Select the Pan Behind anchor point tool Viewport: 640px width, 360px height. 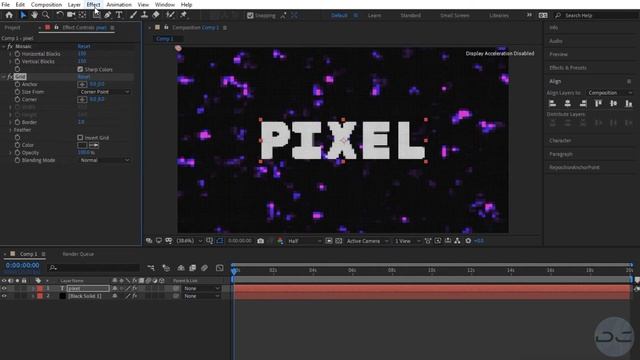tap(82, 15)
